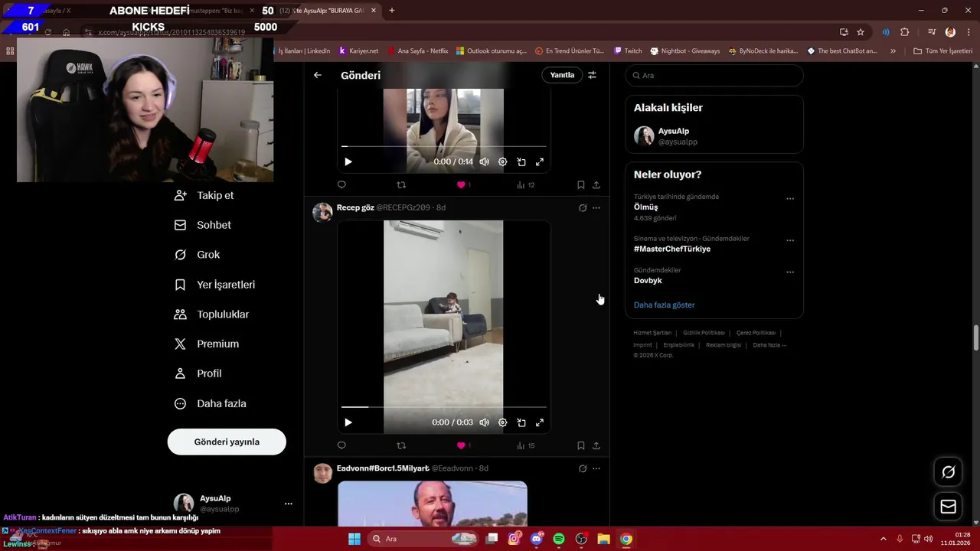Open Sohbet in sidebar
Viewport: 980px width, 551px height.
pos(203,225)
